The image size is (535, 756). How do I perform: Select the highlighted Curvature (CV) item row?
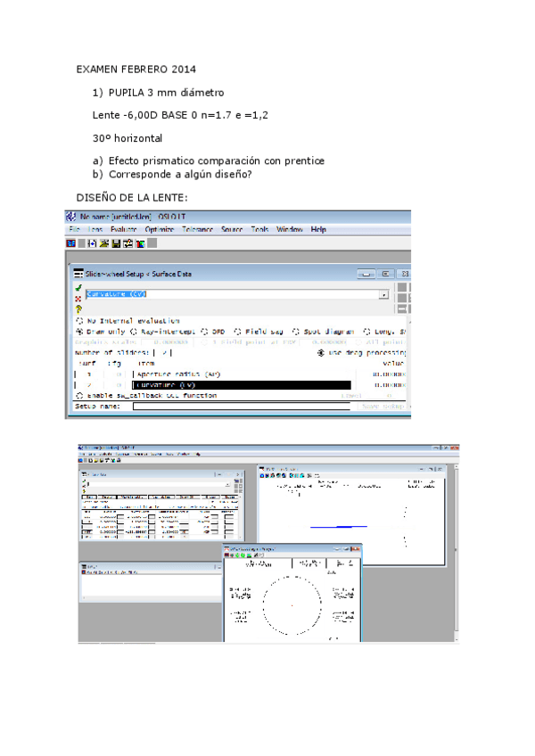click(242, 385)
